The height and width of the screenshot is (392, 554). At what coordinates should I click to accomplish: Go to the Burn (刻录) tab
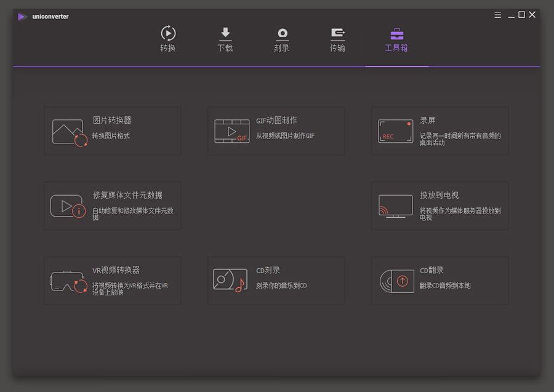point(282,39)
